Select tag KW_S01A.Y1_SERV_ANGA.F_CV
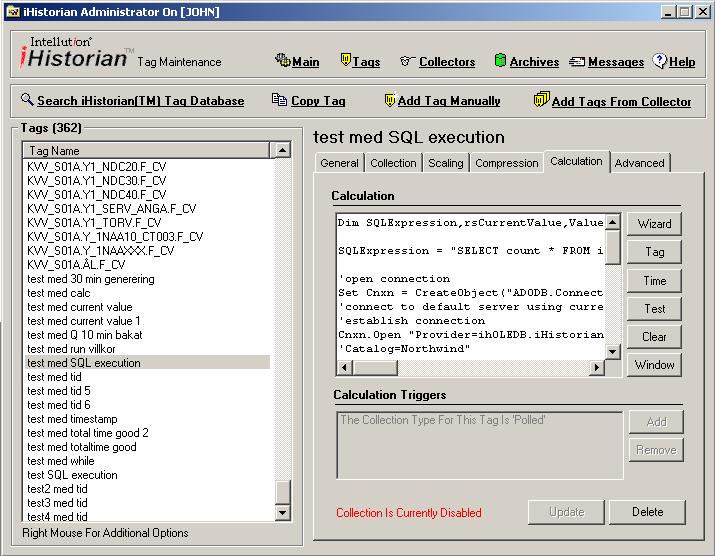Screen dimensions: 715x556 coord(112,209)
